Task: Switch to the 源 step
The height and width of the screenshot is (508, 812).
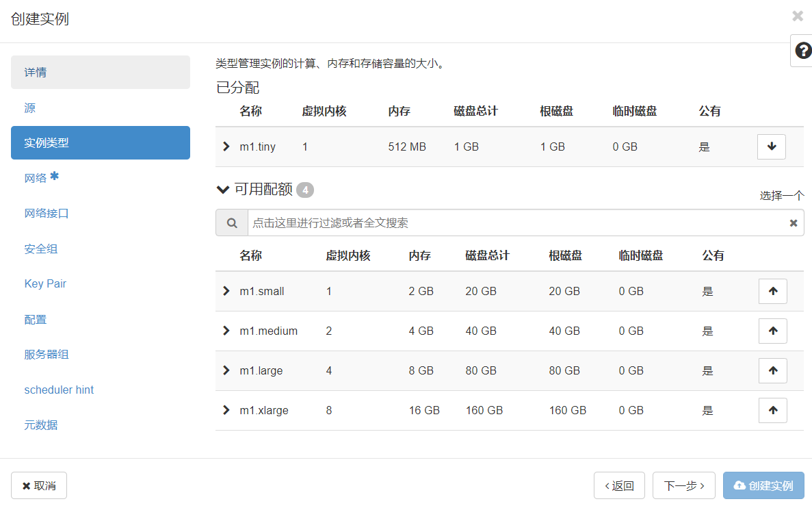Action: pyautogui.click(x=100, y=107)
